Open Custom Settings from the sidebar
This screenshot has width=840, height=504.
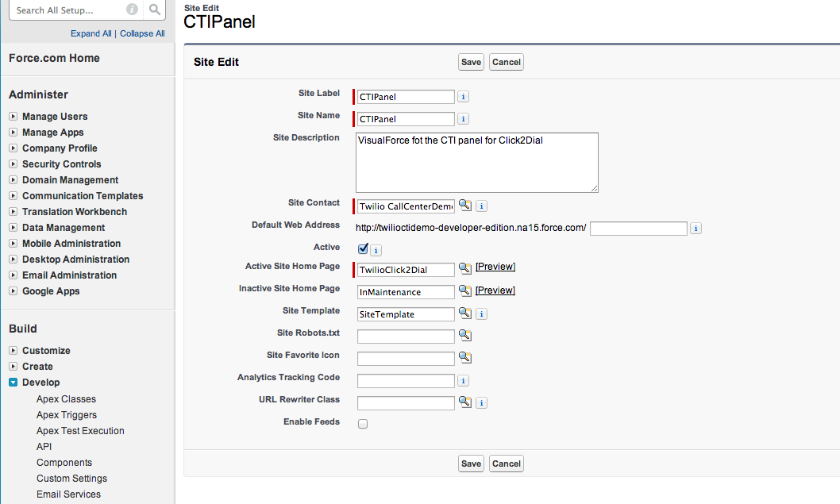pyautogui.click(x=71, y=478)
